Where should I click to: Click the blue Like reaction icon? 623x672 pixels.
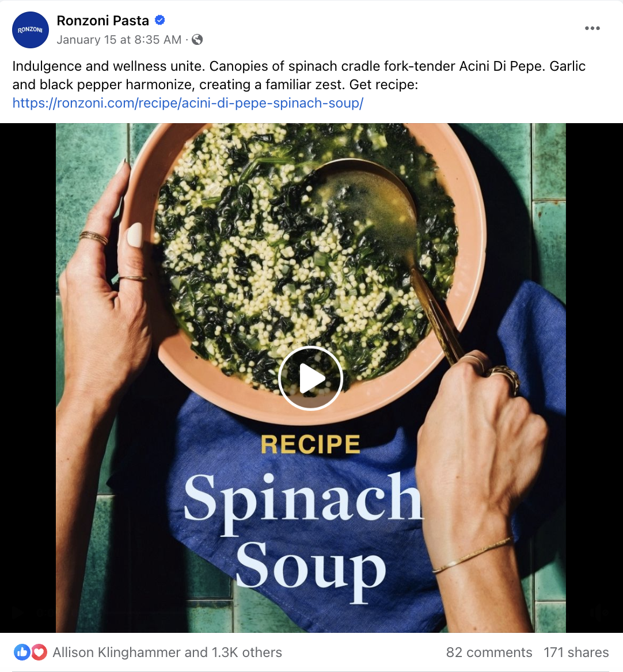pyautogui.click(x=22, y=652)
